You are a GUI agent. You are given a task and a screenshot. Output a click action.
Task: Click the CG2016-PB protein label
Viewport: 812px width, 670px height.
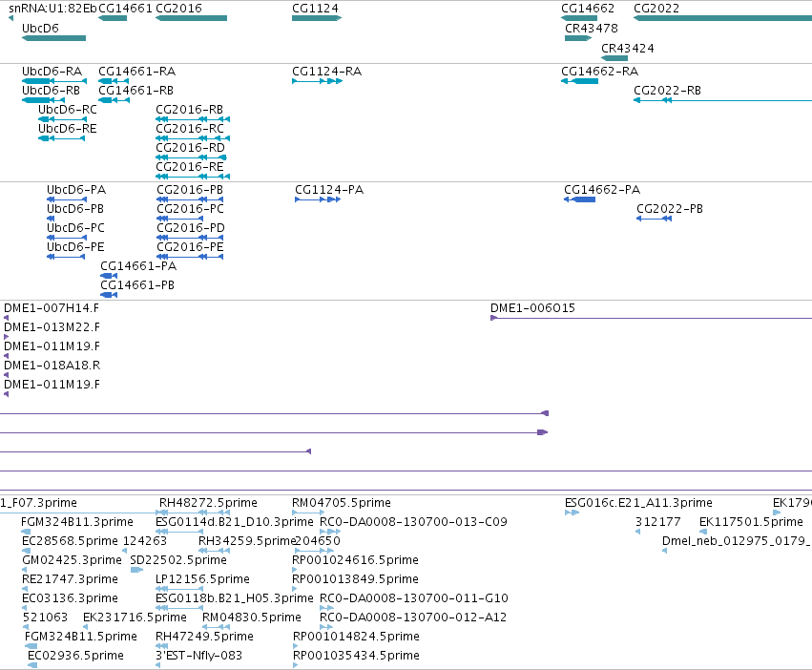pyautogui.click(x=190, y=190)
